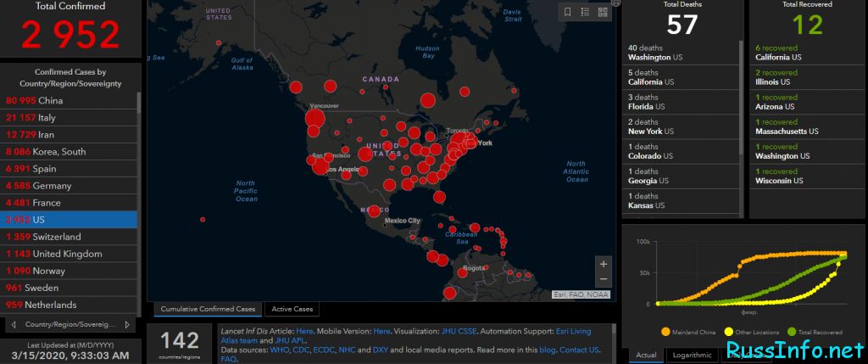
Task: Click Country/Region/Sovereignty pager label
Action: tap(70, 325)
